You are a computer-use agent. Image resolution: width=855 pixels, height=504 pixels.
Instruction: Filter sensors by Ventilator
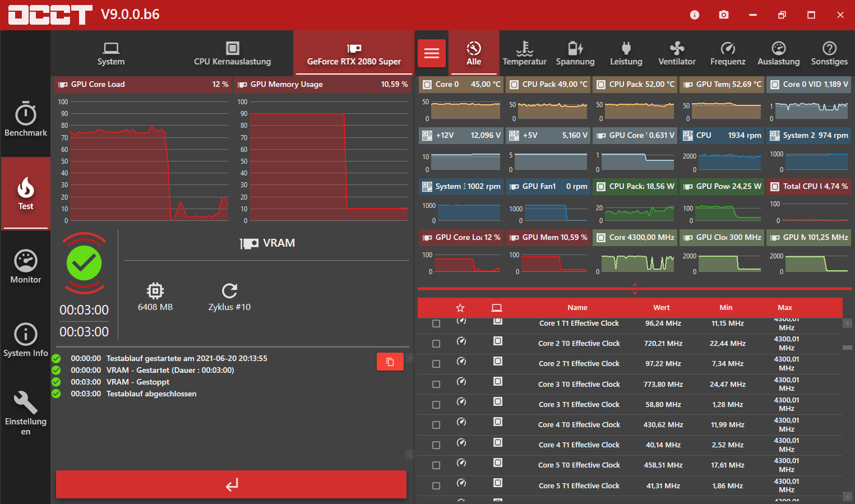tap(677, 53)
